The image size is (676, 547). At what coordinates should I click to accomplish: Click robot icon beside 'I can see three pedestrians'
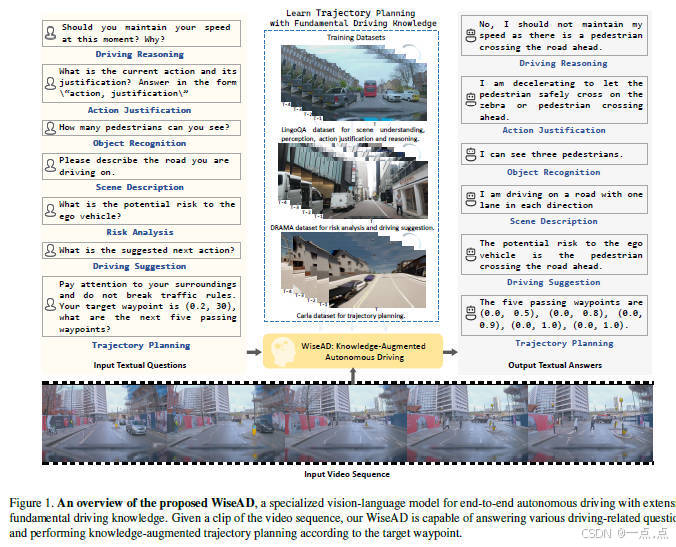pyautogui.click(x=471, y=154)
